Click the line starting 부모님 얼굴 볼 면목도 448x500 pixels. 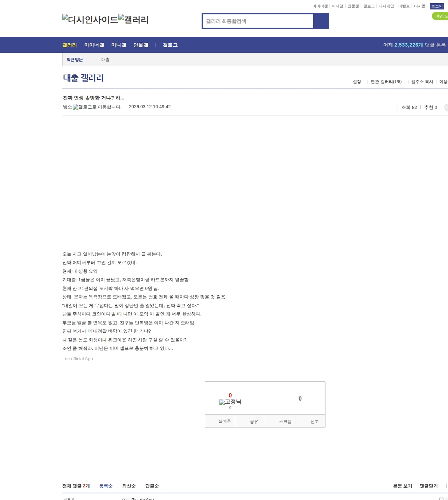[129, 323]
